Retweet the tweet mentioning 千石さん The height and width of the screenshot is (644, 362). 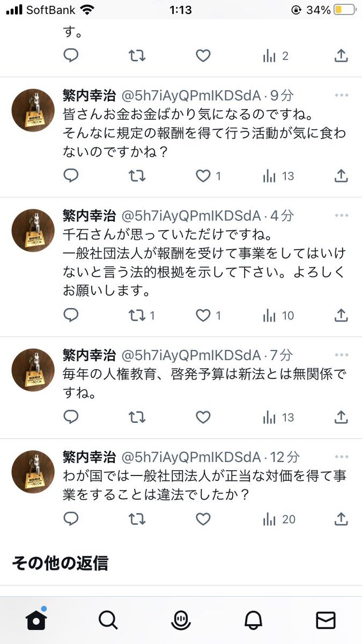click(x=137, y=316)
